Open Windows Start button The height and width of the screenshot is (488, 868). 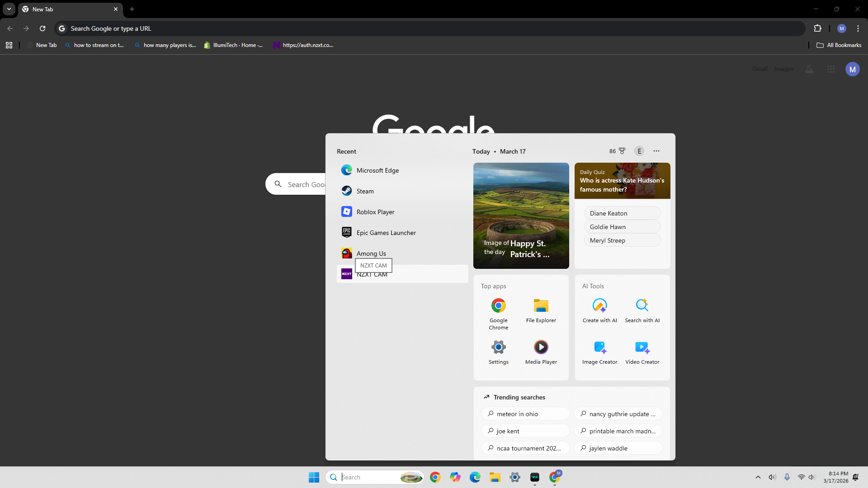(314, 477)
